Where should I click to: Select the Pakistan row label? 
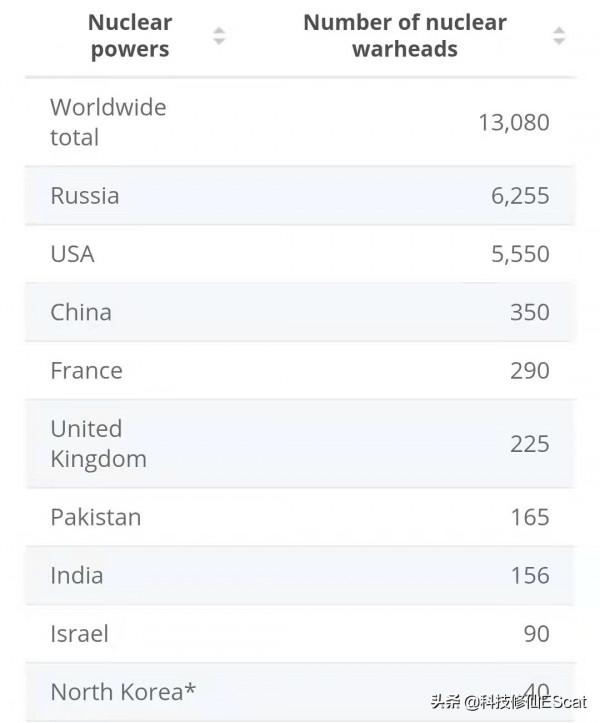[x=95, y=517]
